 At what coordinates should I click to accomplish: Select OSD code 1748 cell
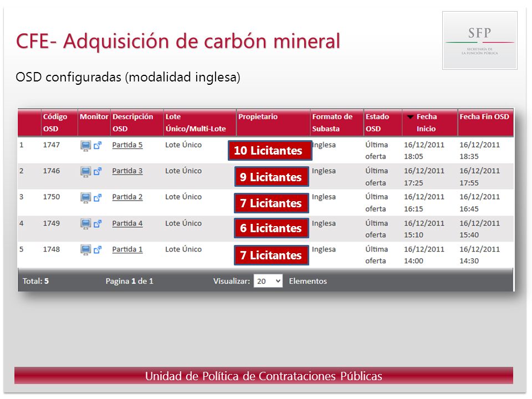pos(51,249)
